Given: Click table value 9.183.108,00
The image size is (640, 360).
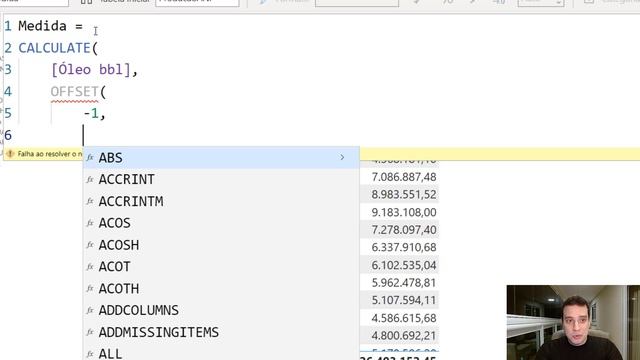Looking at the screenshot, I should (x=404, y=212).
